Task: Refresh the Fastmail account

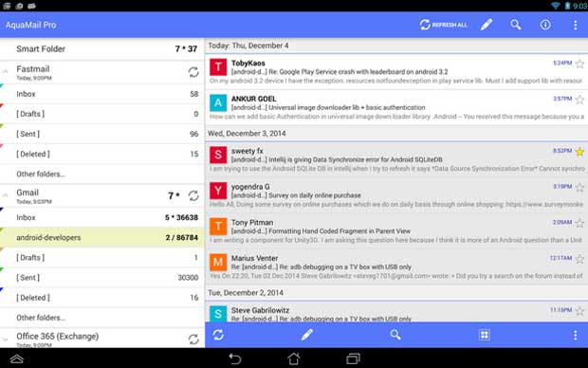Action: 193,72
